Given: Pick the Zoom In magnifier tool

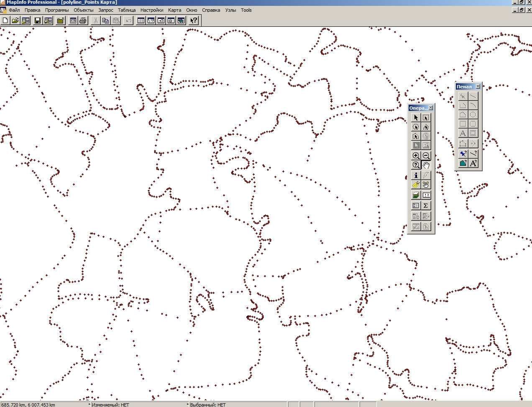Looking at the screenshot, I should click(x=416, y=156).
